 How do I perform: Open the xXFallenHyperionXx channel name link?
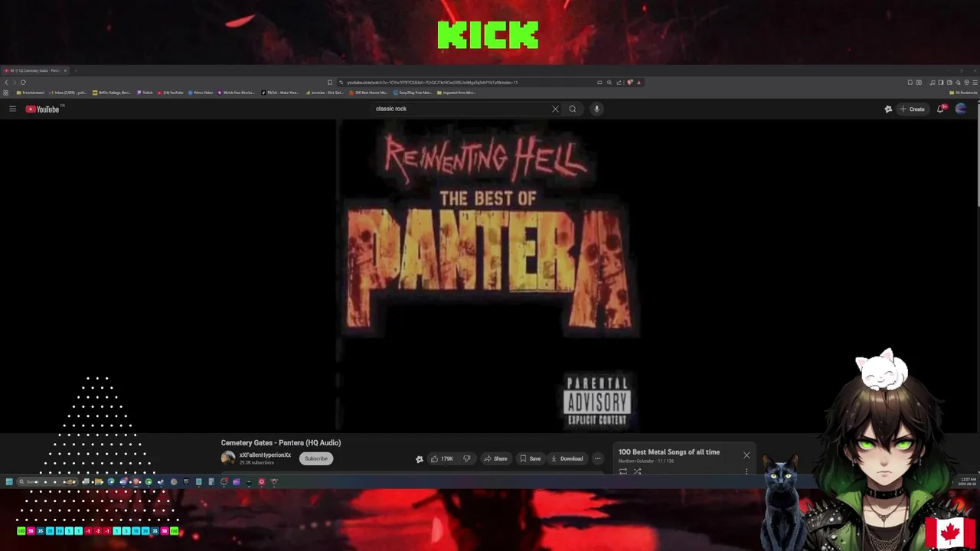265,455
